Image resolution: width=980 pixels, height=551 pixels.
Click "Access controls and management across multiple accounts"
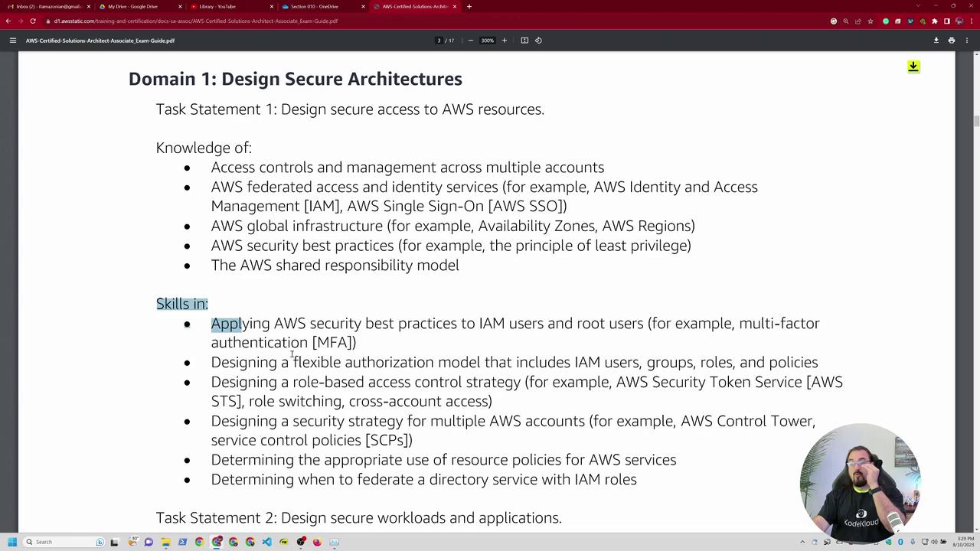click(x=407, y=168)
